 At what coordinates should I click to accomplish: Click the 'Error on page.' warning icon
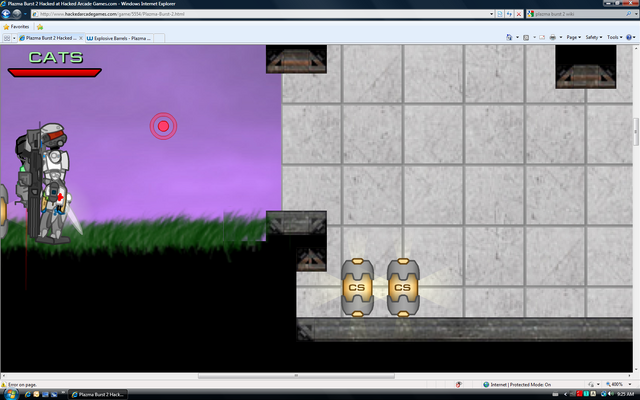pos(4,384)
